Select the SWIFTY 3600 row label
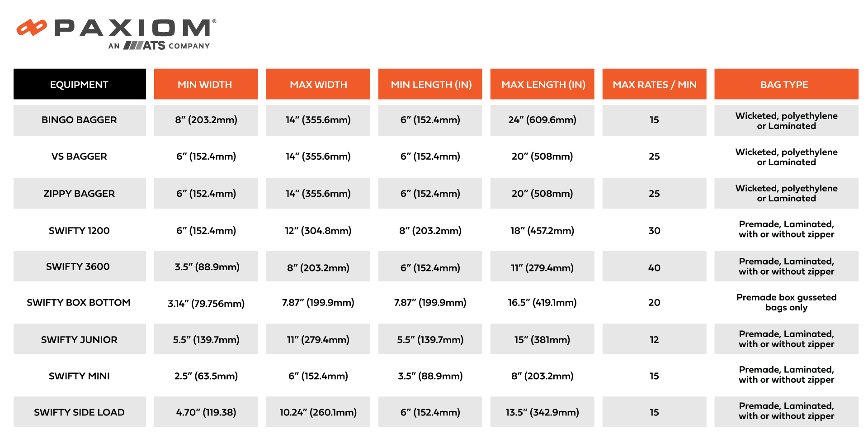This screenshot has height=443, width=868. (78, 267)
